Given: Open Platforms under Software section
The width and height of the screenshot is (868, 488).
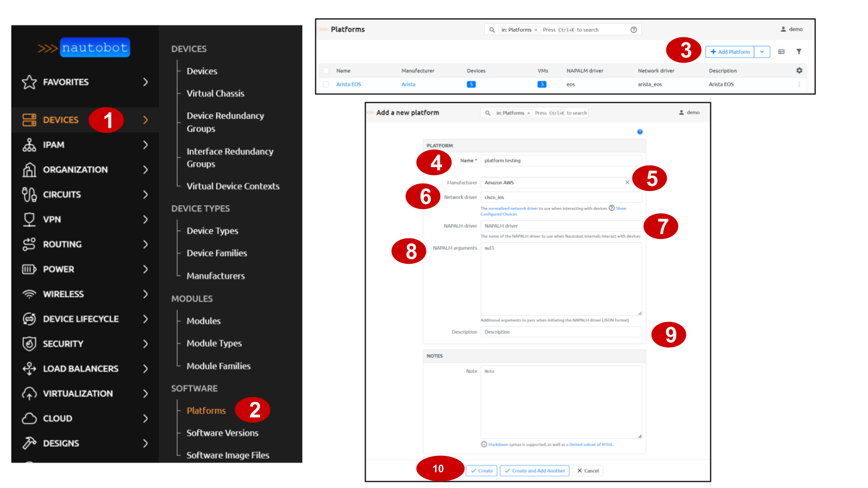Looking at the screenshot, I should [206, 411].
